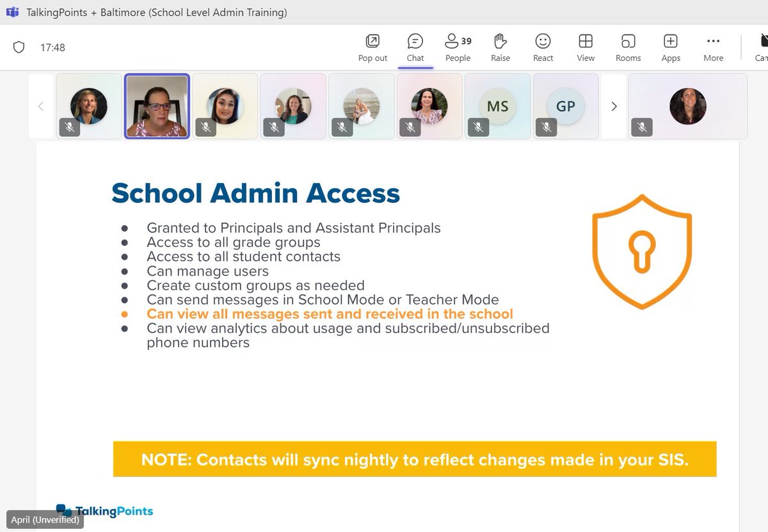
Task: Click the meeting window title text
Action: [157, 12]
